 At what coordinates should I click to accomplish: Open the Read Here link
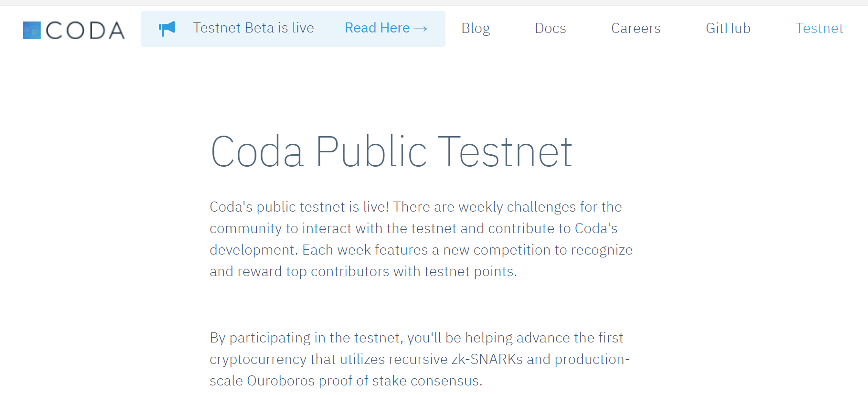coord(377,28)
